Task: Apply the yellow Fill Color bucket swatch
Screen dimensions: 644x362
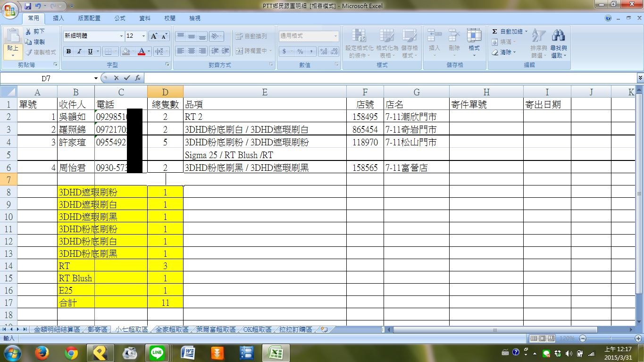Action: 125,51
